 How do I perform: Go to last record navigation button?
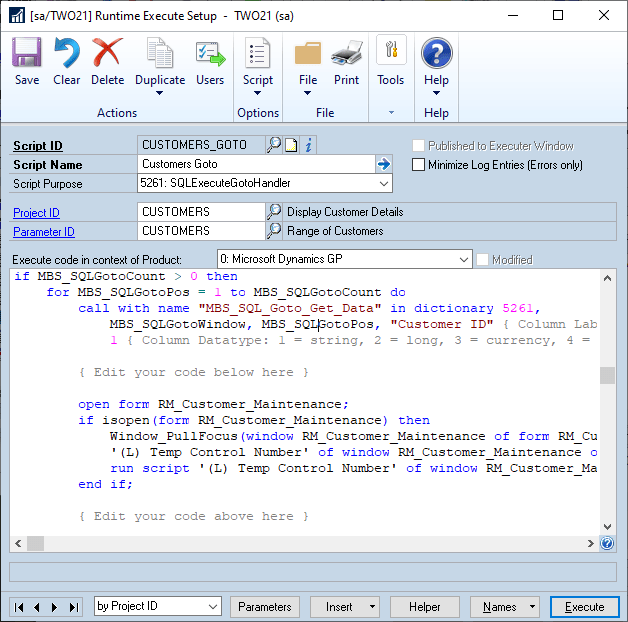[x=74, y=607]
